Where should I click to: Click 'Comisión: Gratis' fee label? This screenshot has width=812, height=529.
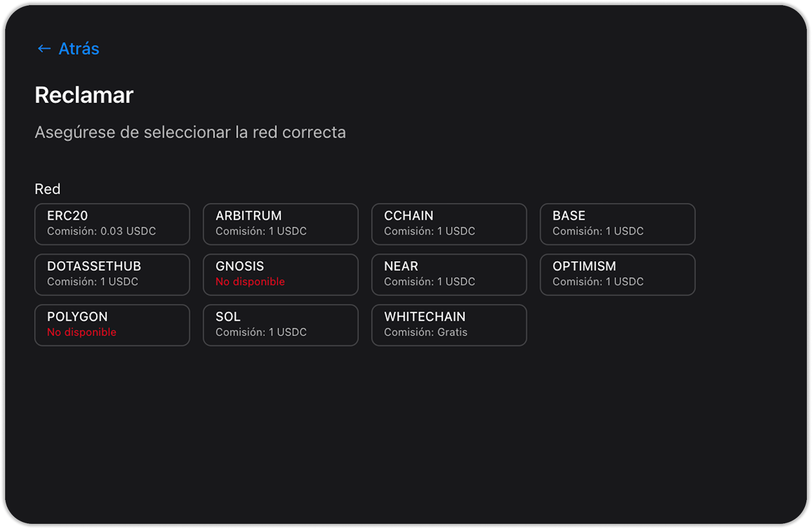coord(425,332)
